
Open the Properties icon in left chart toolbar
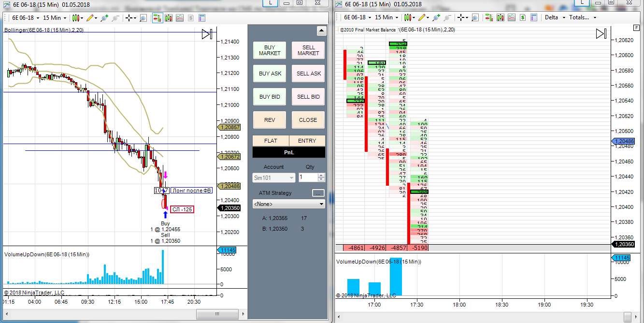(202, 18)
